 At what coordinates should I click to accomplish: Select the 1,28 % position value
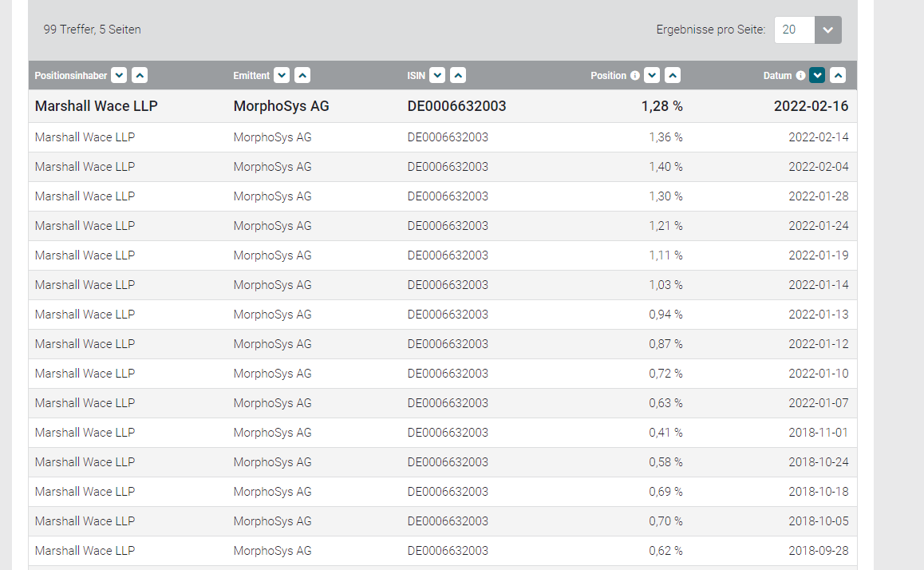pos(661,106)
